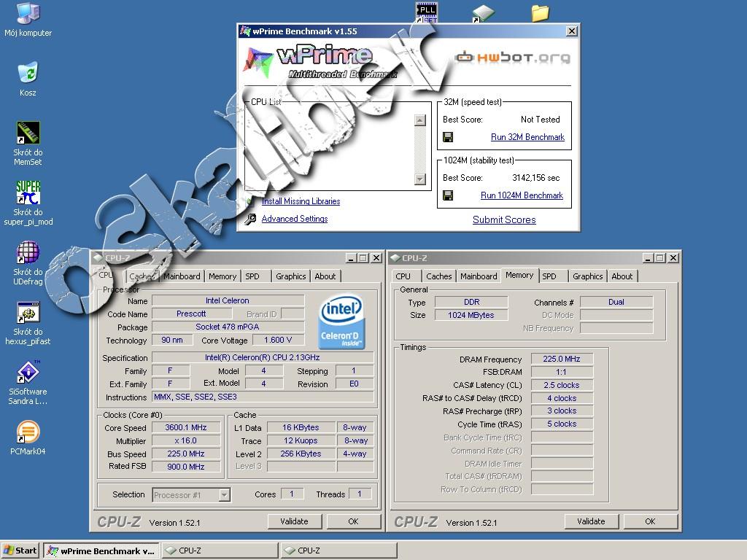Image resolution: width=747 pixels, height=560 pixels.
Task: Open the Mój komputer desktop icon
Action: 28,13
